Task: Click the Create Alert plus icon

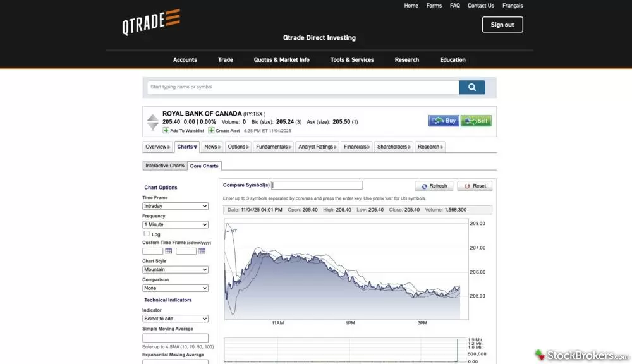Action: click(212, 130)
